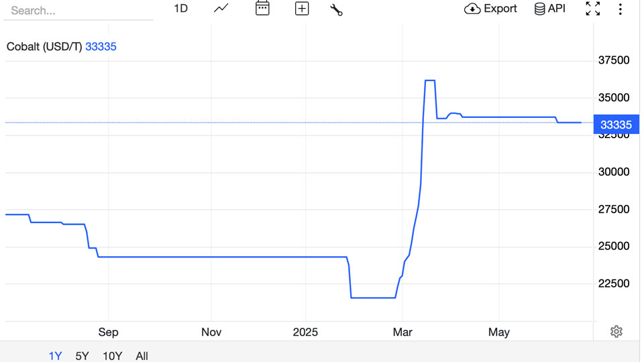Select the 1Y time range
The height and width of the screenshot is (362, 644).
(x=55, y=356)
